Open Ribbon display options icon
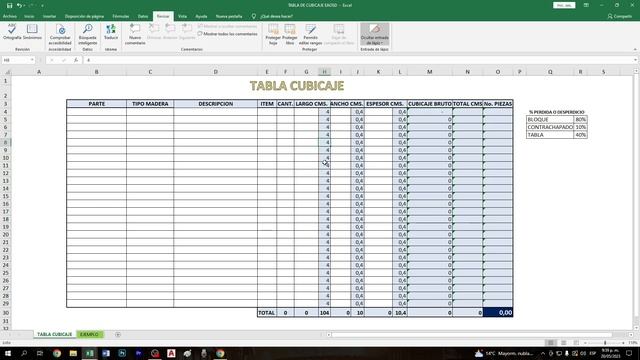The width and height of the screenshot is (640, 360). pyautogui.click(x=586, y=5)
